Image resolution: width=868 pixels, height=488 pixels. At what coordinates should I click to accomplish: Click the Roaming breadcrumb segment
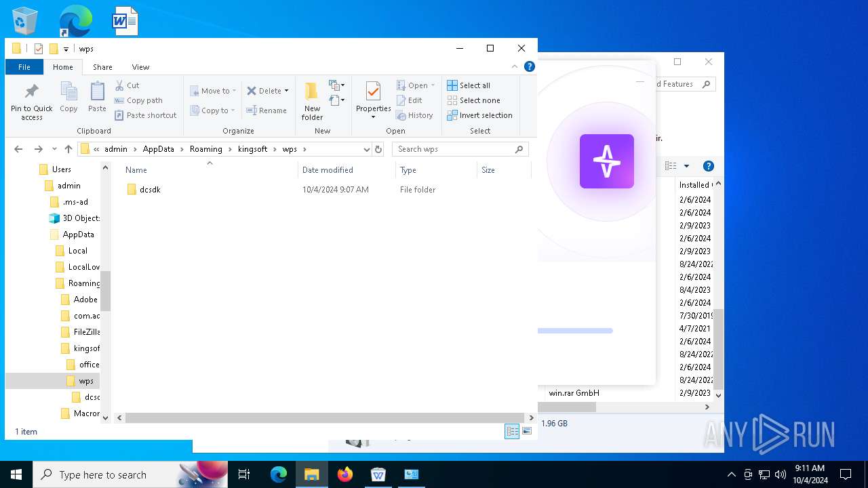pyautogui.click(x=205, y=149)
